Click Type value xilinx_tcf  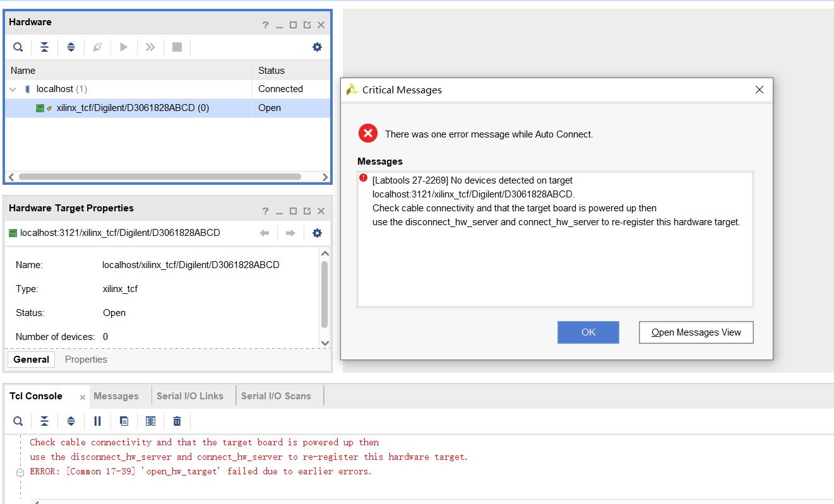[x=120, y=289]
